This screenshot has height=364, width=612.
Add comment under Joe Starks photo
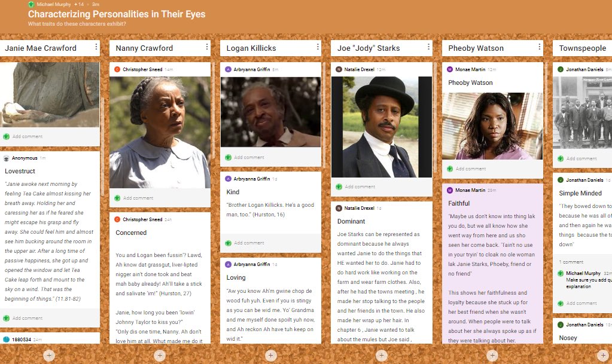[360, 187]
